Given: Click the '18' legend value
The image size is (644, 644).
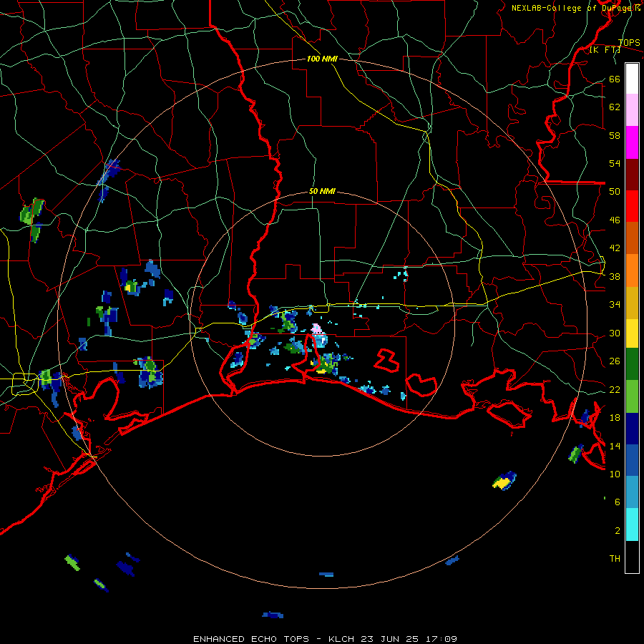Looking at the screenshot, I should point(615,418).
